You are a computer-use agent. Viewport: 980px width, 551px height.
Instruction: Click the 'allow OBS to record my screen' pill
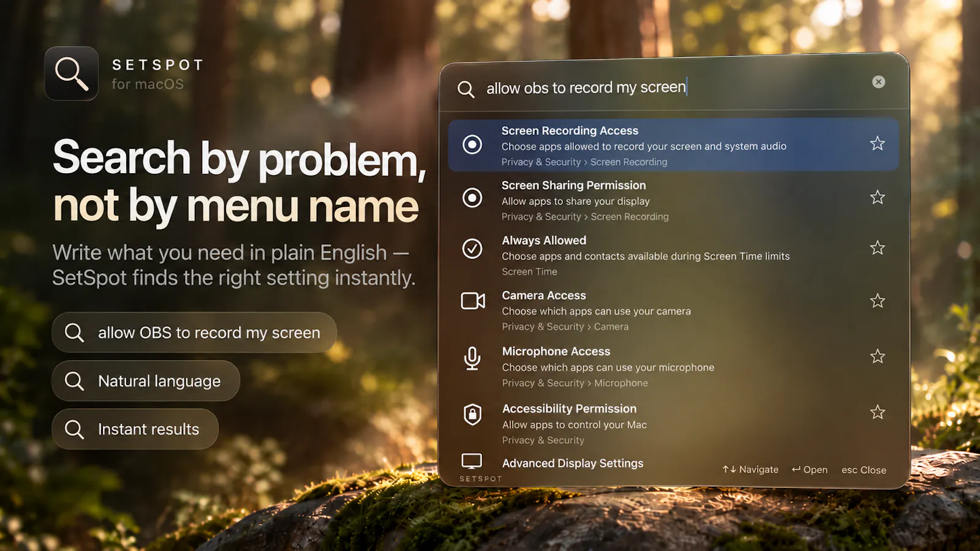pos(194,332)
